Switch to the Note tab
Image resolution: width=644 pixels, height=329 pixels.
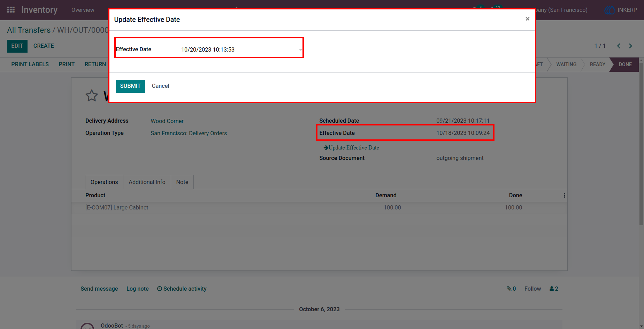tap(182, 182)
